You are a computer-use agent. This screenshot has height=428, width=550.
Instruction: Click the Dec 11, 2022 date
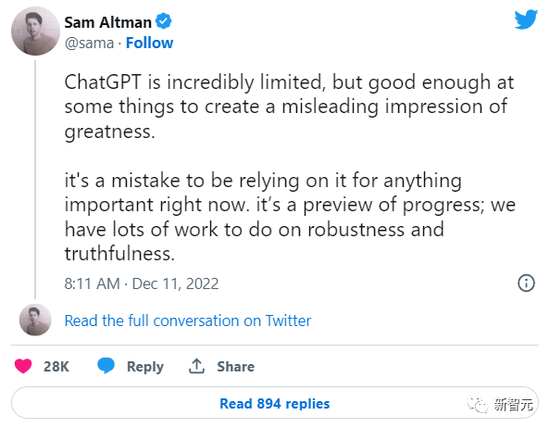175,283
